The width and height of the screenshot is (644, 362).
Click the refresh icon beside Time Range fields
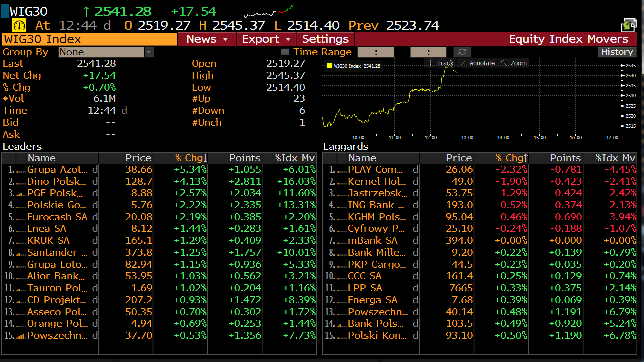tap(462, 52)
